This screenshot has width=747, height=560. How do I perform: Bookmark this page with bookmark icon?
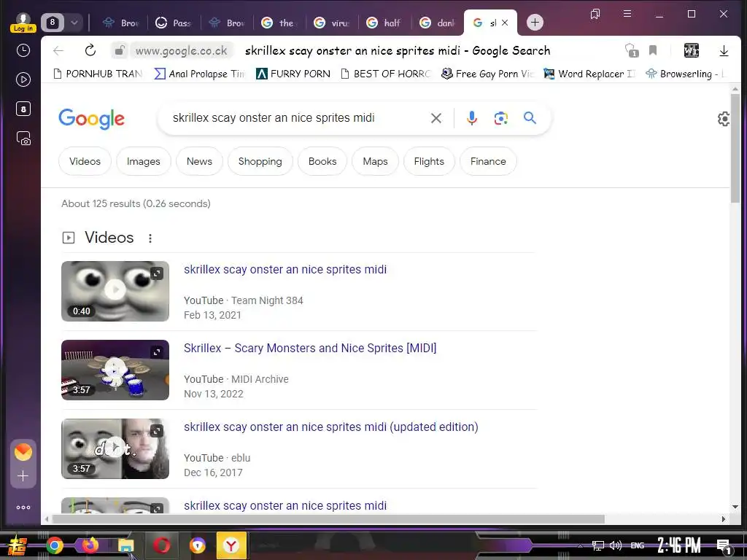click(653, 50)
